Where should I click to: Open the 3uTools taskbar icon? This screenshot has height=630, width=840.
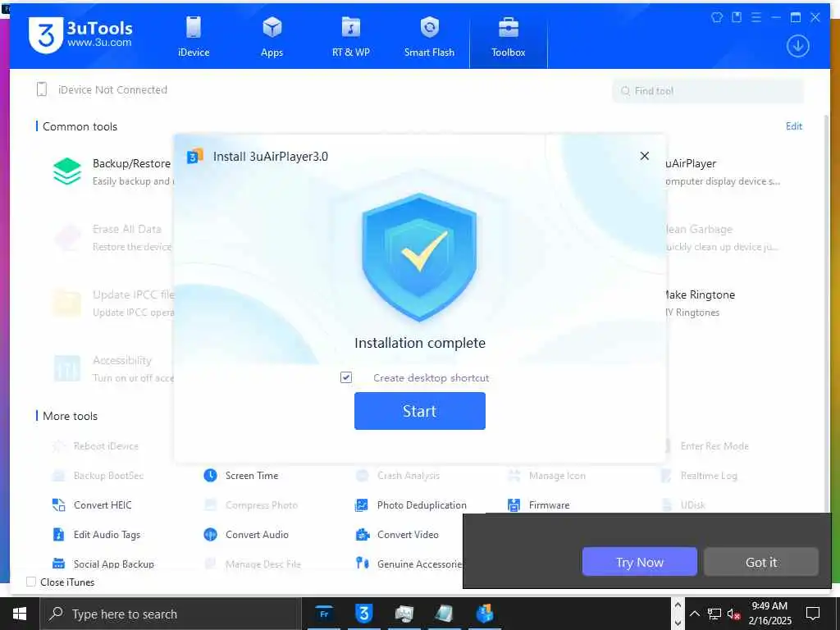[x=363, y=614]
